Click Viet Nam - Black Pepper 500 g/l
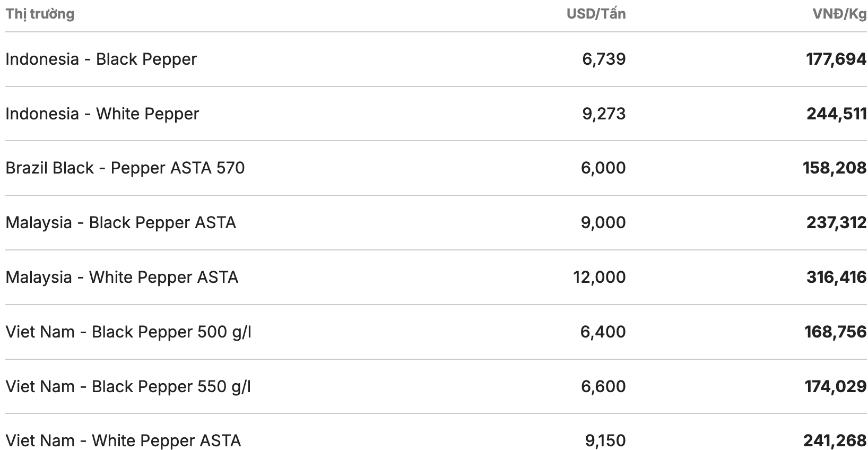 [128, 332]
